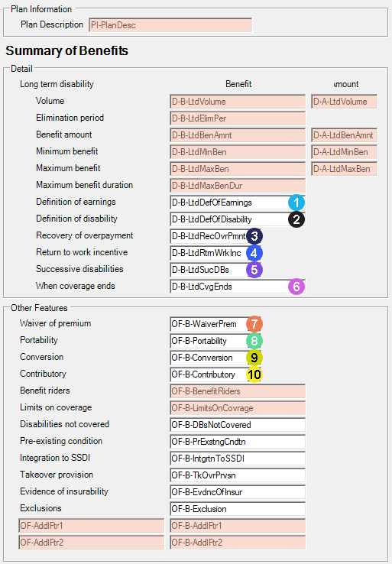
Task: Focus the Takeover provision field
Action: pyautogui.click(x=238, y=475)
